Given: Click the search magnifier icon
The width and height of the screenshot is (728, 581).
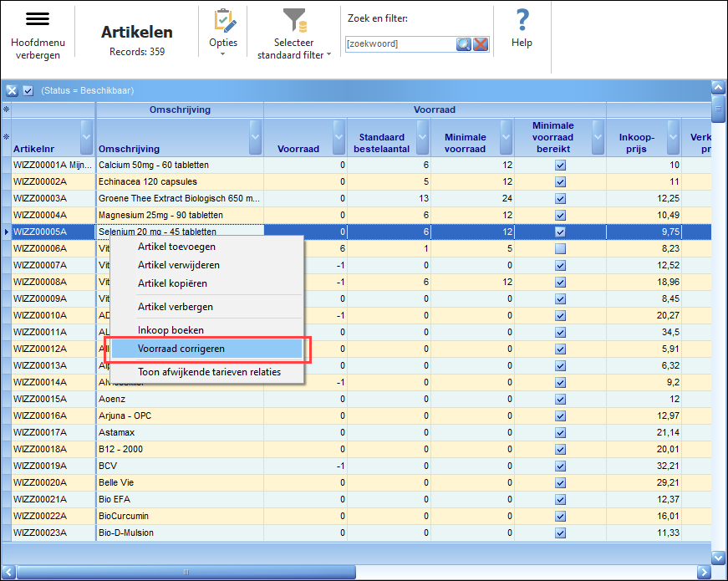Looking at the screenshot, I should click(463, 44).
